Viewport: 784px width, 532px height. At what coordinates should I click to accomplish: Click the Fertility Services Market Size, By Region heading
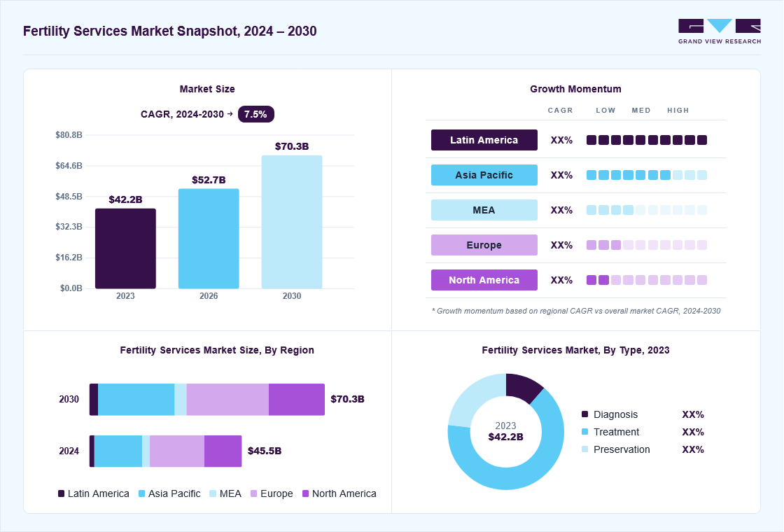[x=217, y=350]
